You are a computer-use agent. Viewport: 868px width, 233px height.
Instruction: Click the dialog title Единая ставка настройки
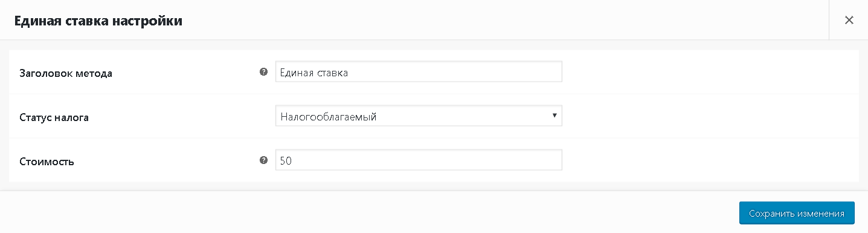click(98, 21)
